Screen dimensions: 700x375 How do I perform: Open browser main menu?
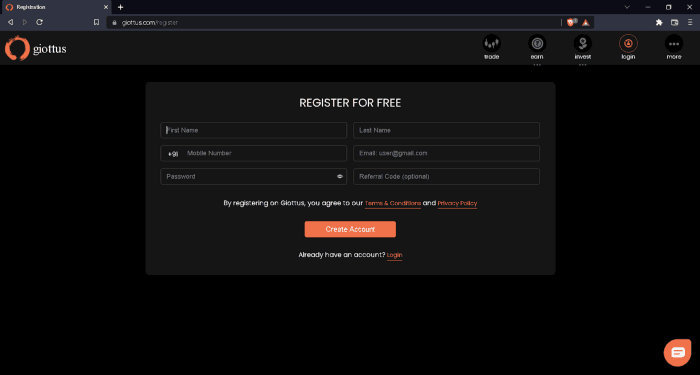point(690,22)
